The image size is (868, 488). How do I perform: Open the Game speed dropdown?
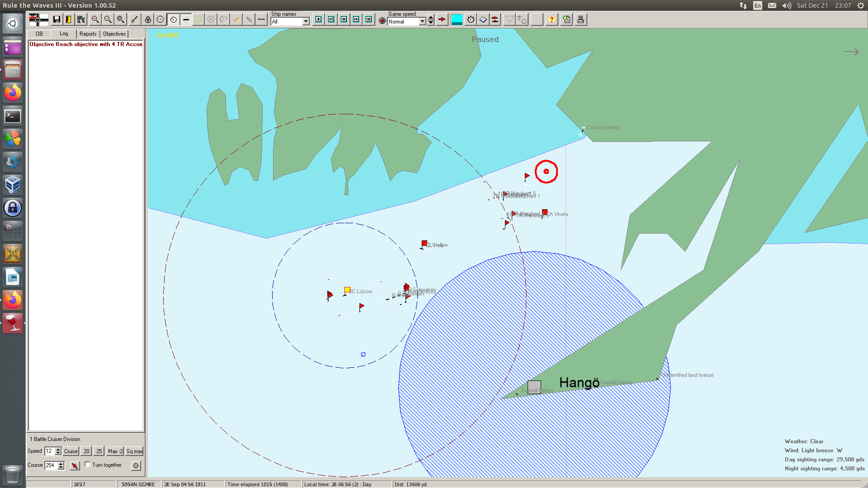[423, 22]
